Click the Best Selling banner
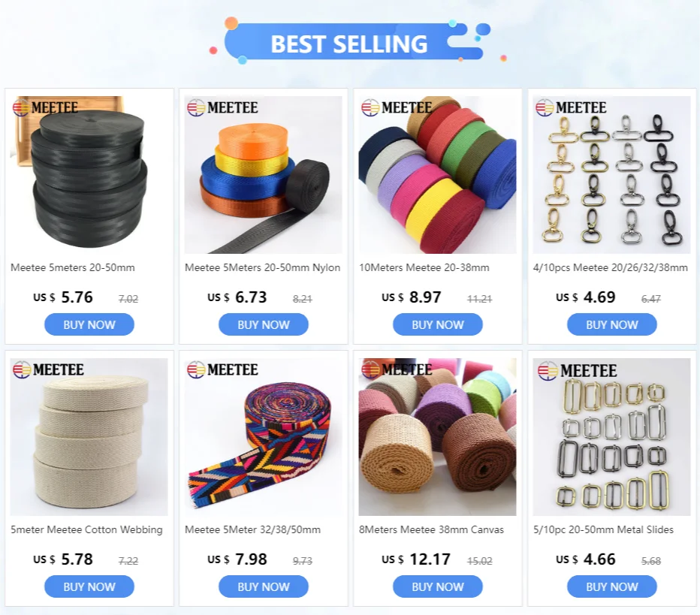 point(351,42)
